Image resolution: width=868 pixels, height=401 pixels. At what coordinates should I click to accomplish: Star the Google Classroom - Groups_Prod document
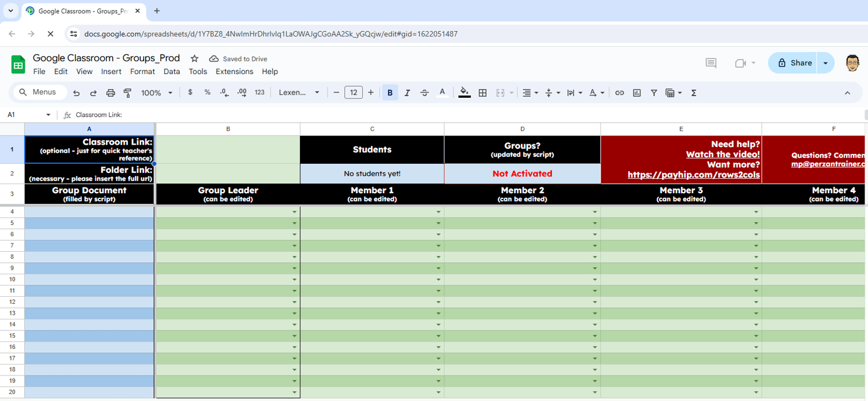[194, 58]
